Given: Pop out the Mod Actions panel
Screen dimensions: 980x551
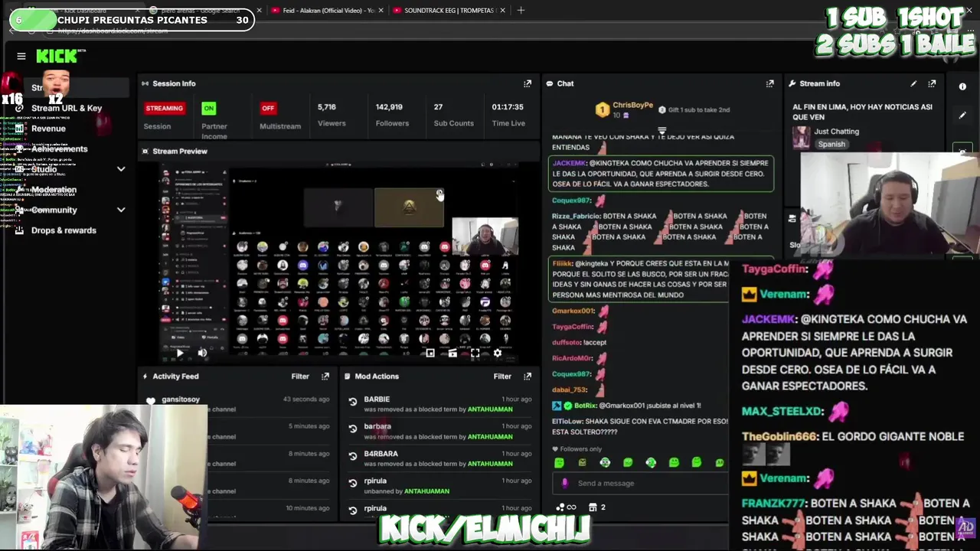Looking at the screenshot, I should [x=528, y=377].
